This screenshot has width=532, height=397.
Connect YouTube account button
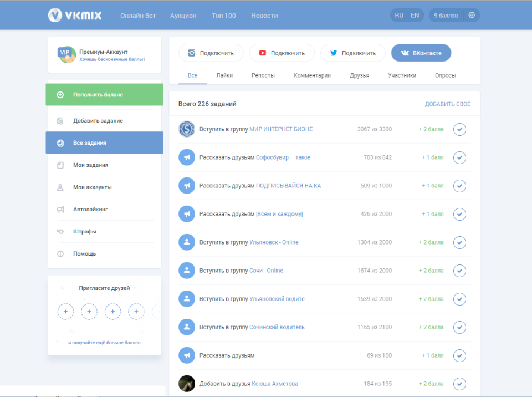[282, 53]
